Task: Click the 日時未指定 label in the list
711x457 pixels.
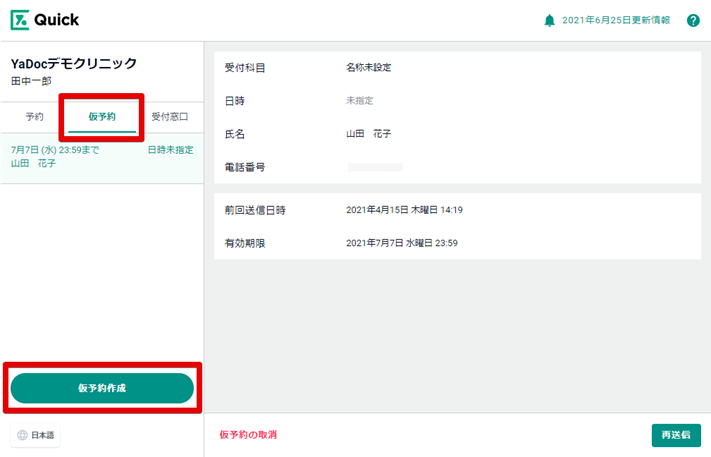Action: 170,150
